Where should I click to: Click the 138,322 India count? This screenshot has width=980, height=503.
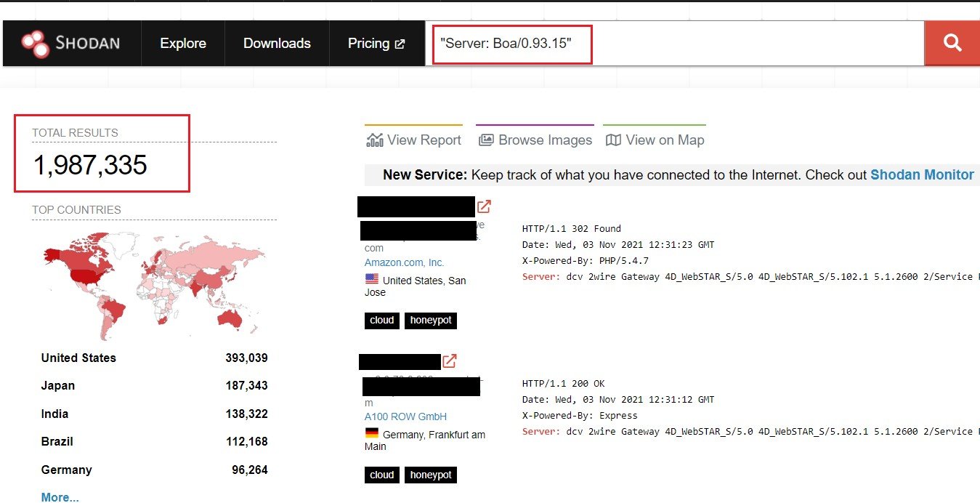pyautogui.click(x=246, y=414)
